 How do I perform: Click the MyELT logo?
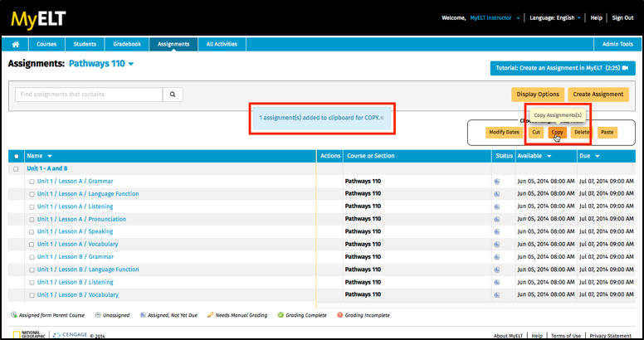click(38, 20)
